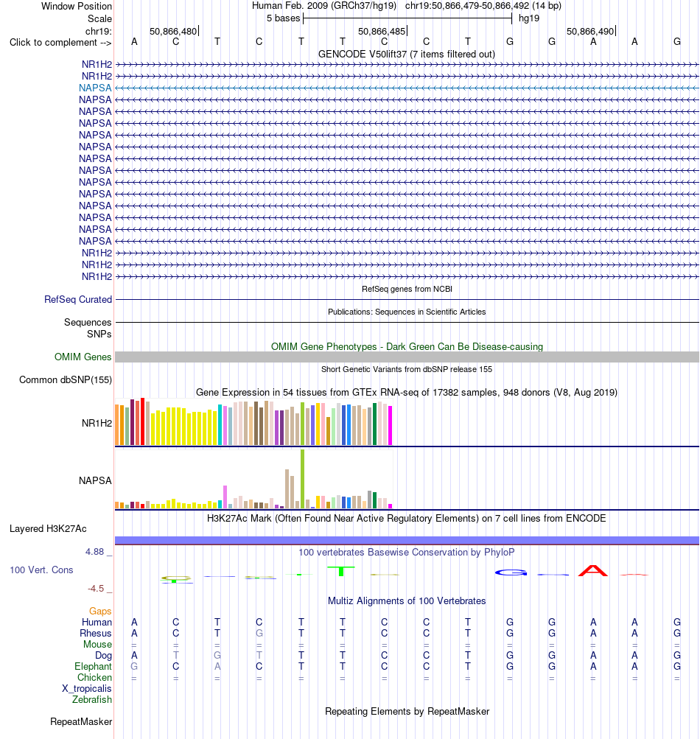The height and width of the screenshot is (739, 700).
Task: Click the "Human Feb. 2009 (GRCh37/hg19)" assembly text
Action: click(x=324, y=6)
